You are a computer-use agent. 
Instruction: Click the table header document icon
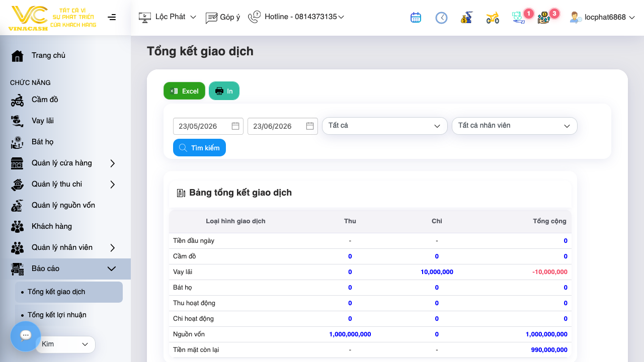click(181, 193)
